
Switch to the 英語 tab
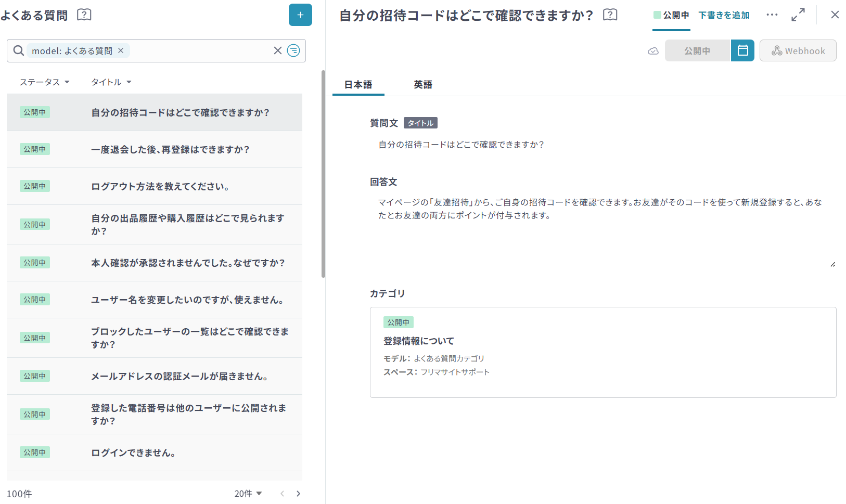point(423,85)
